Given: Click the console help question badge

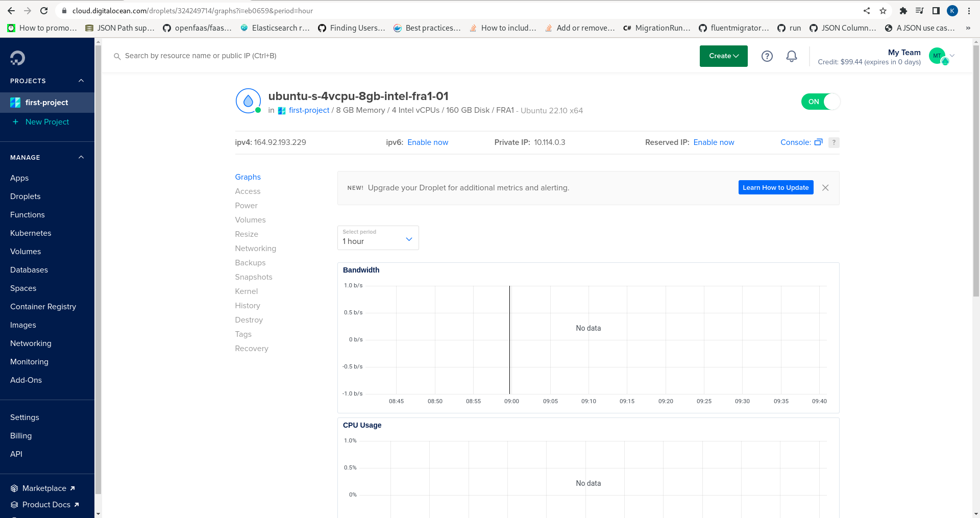Looking at the screenshot, I should 834,142.
